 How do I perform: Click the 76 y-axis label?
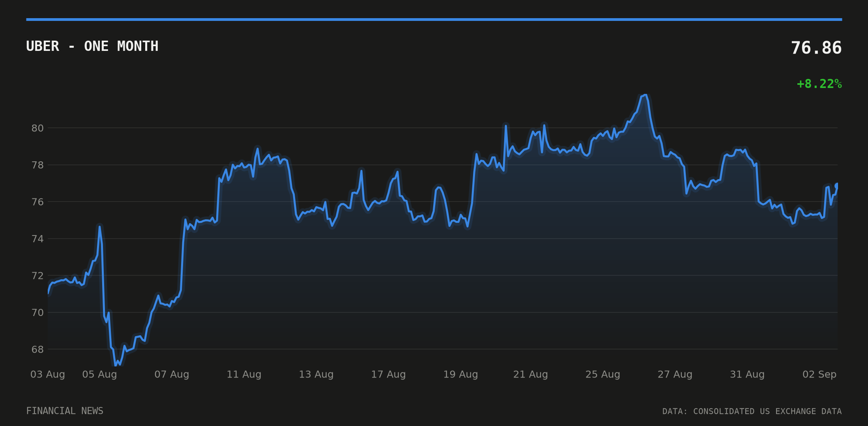(x=37, y=202)
